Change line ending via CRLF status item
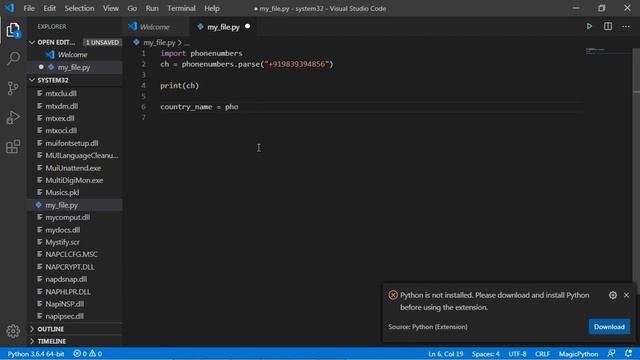The image size is (640, 360). (542, 354)
